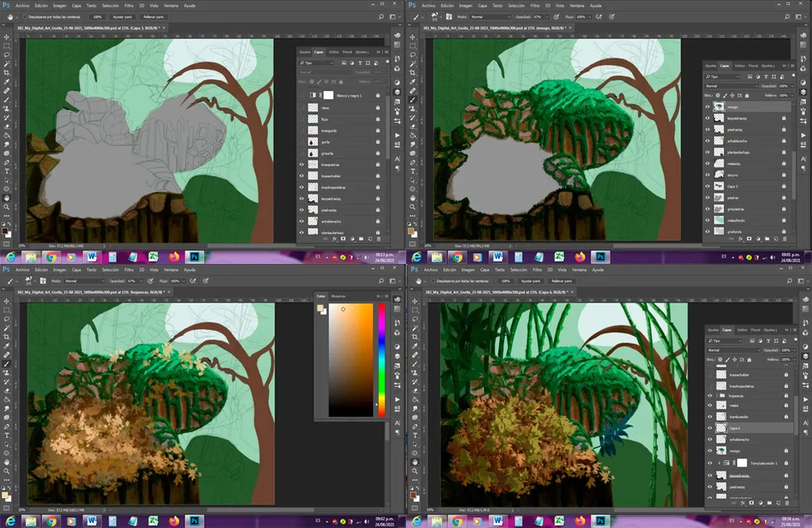
Task: Open Relleno dropdown arrow in top-right Layers panel
Action: coord(792,95)
